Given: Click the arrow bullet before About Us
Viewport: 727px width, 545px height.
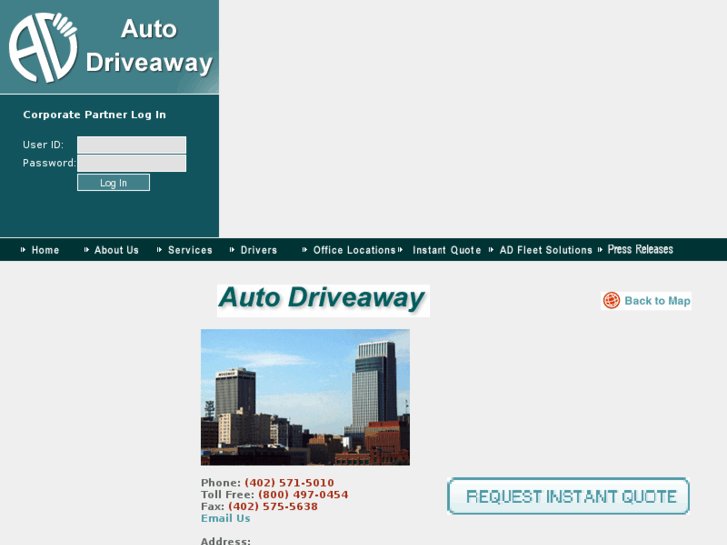Looking at the screenshot, I should tap(86, 250).
